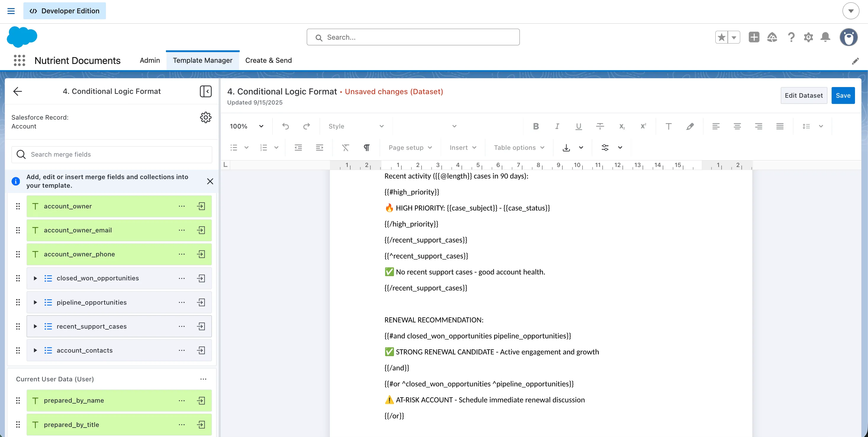Screen dimensions: 868x437
Task: Click the Save button
Action: [x=843, y=95]
